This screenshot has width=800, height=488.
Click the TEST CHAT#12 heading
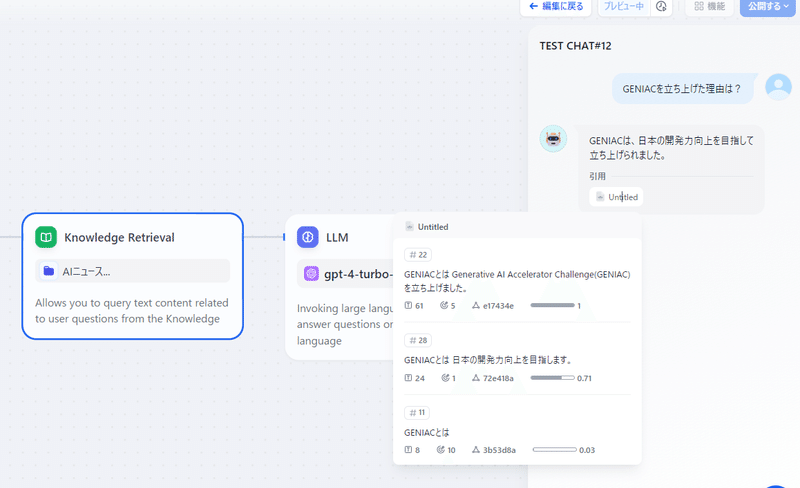tap(575, 46)
